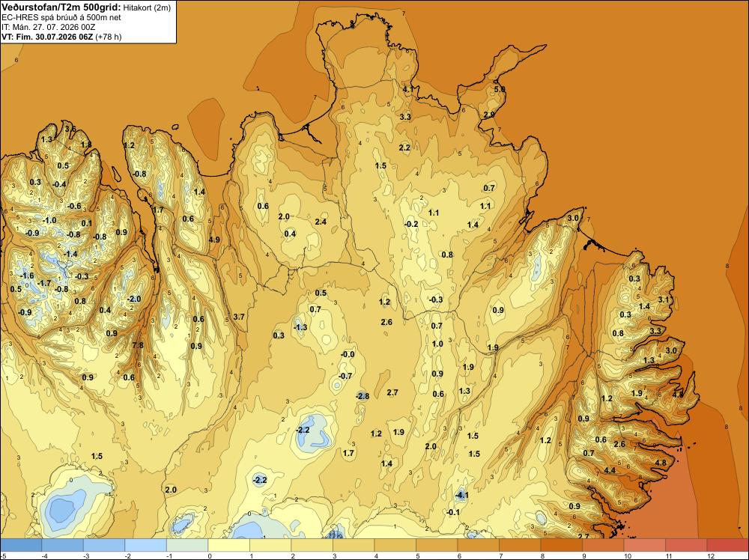
Task: Pick the legend color between 9 and 10
Action: pyautogui.click(x=603, y=545)
